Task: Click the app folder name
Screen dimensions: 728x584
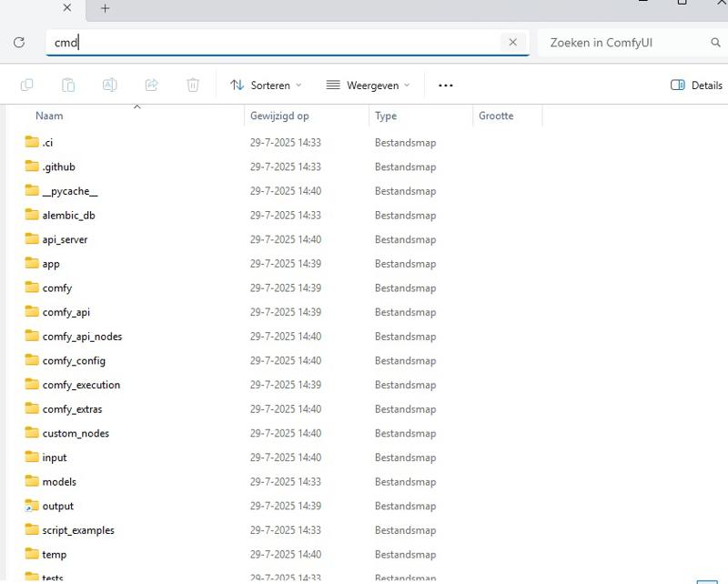Action: (x=51, y=264)
